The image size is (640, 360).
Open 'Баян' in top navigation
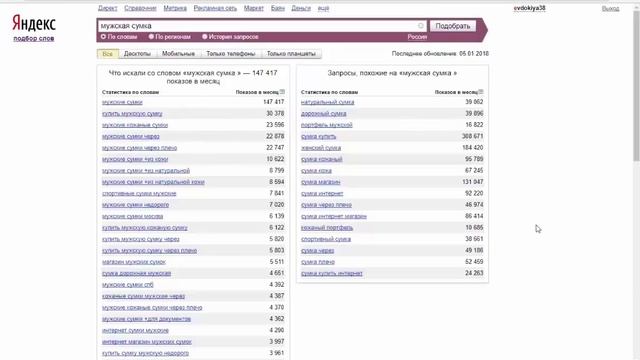(x=278, y=8)
